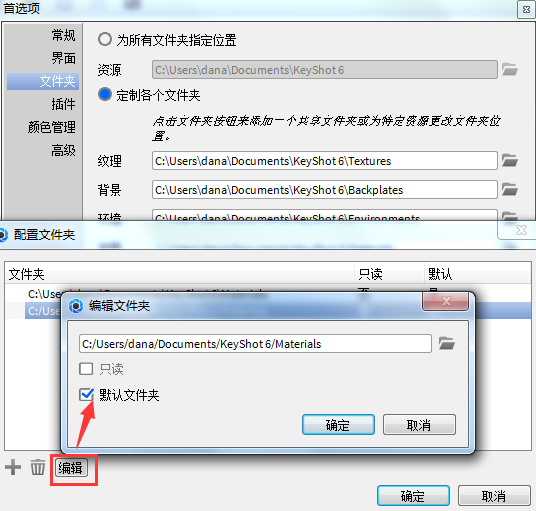Image resolution: width=536 pixels, height=511 pixels.
Task: Browse folder in the 编辑文件夹 dialog
Action: [446, 343]
